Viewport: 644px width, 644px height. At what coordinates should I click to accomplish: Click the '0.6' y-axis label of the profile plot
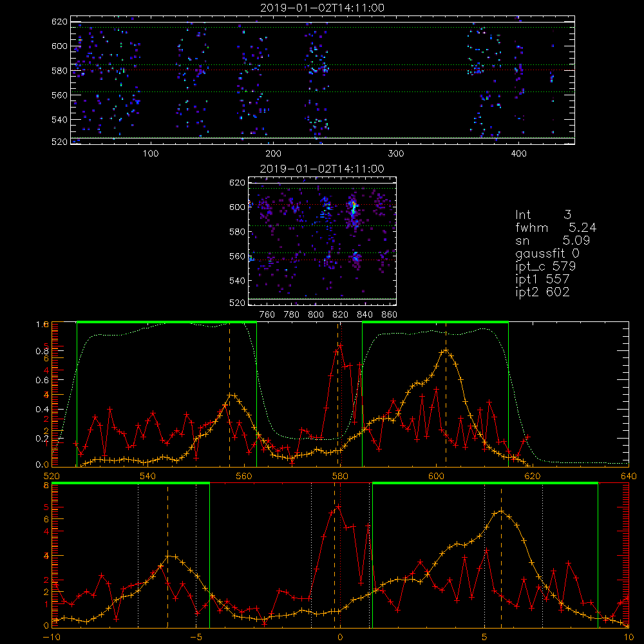42,380
